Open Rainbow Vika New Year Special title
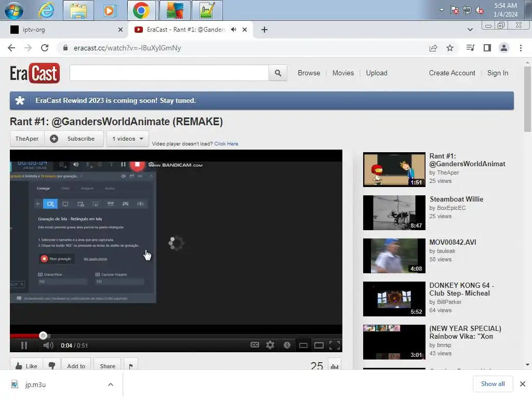 [x=465, y=332]
